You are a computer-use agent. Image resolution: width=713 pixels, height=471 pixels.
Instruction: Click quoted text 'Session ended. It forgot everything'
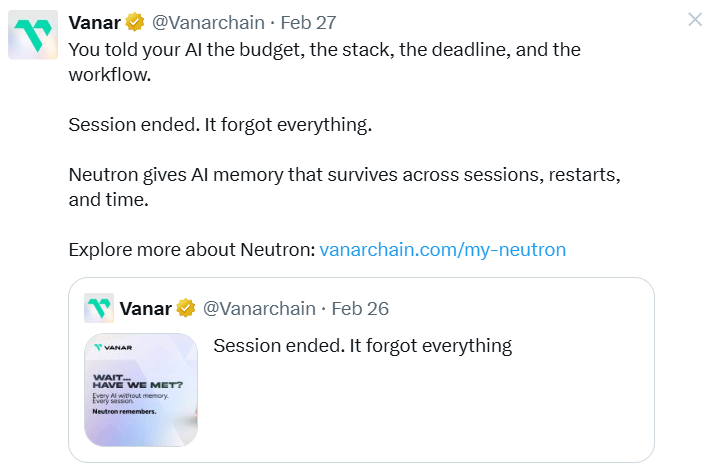point(362,346)
